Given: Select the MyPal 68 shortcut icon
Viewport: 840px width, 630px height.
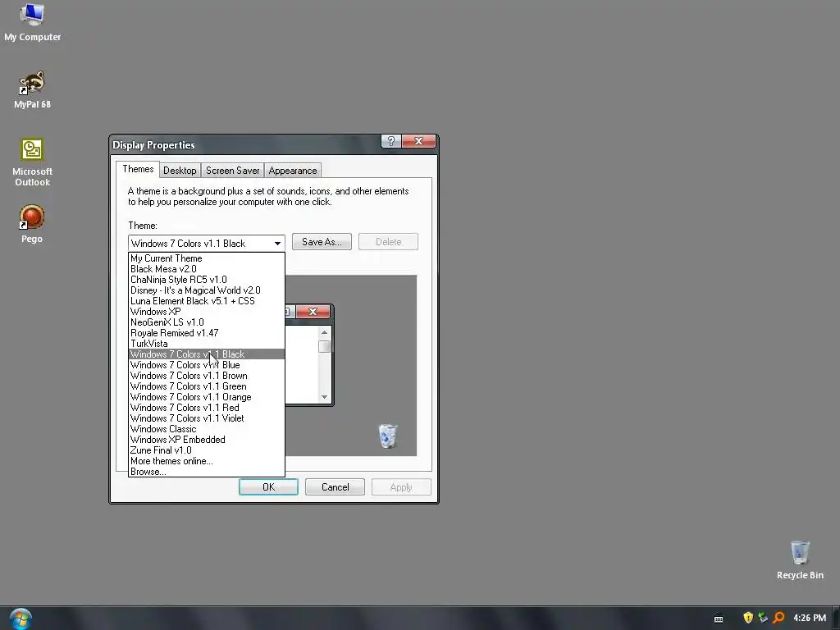Looking at the screenshot, I should coord(32,89).
